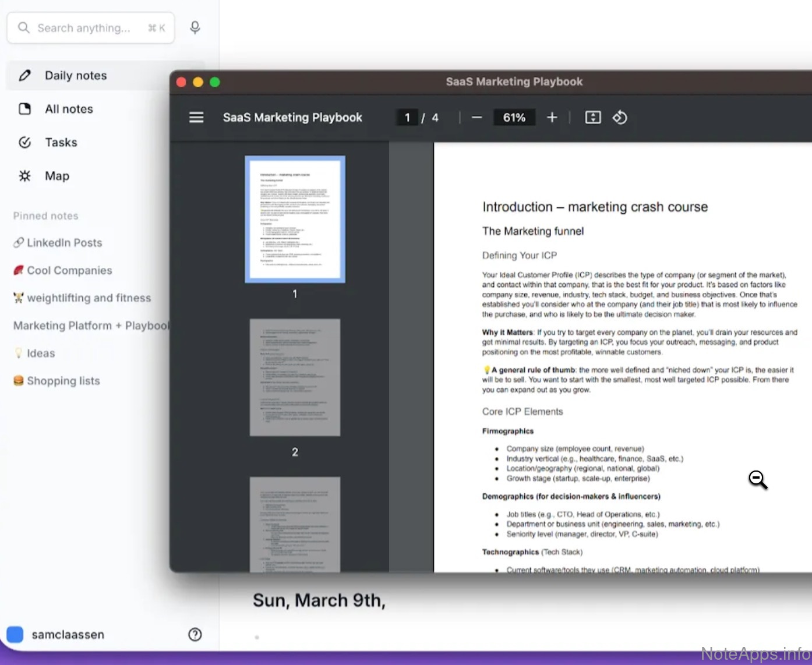This screenshot has height=665, width=812.
Task: Go to All notes
Action: 69,109
